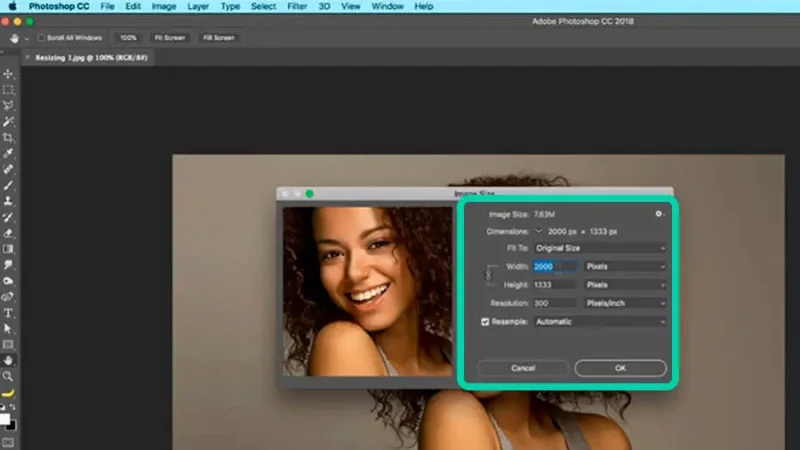Image resolution: width=800 pixels, height=450 pixels.
Task: Open the Window menu
Action: point(387,6)
